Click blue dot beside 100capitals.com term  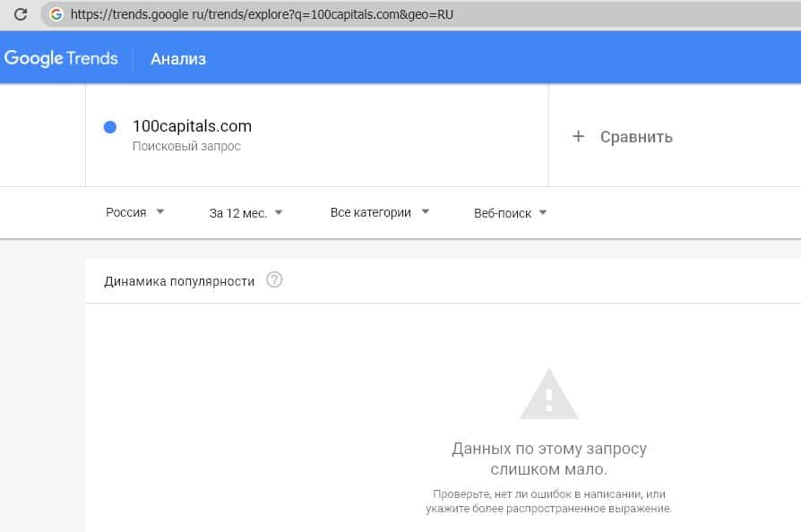coord(110,127)
